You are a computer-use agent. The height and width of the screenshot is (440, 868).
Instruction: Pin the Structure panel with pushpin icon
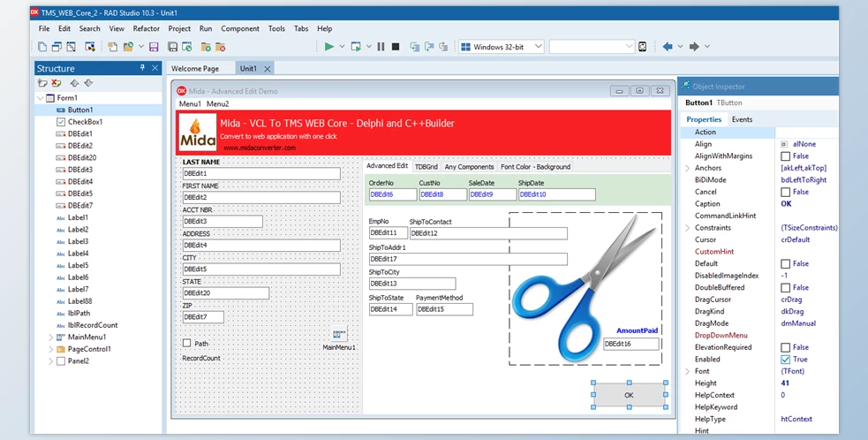(142, 68)
